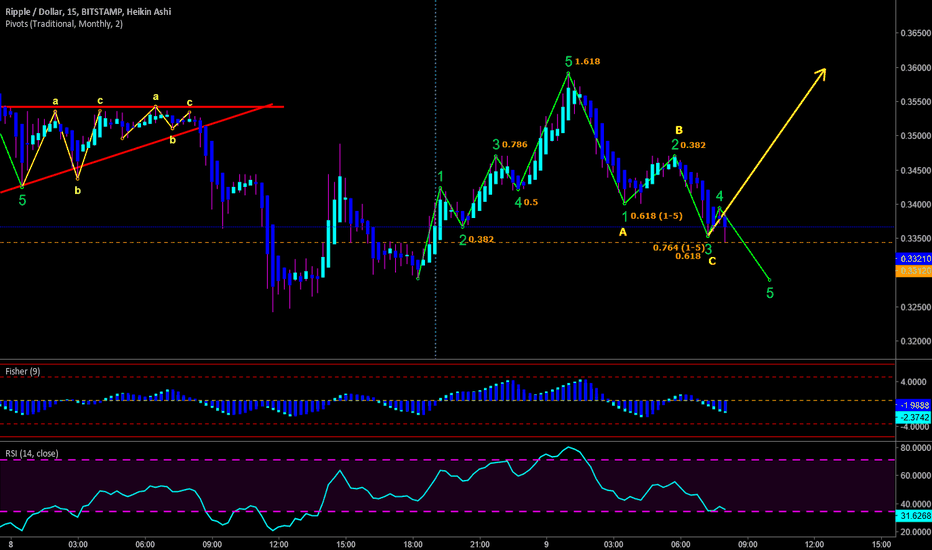Click the blue 0.33210 current price tag

tap(914, 259)
